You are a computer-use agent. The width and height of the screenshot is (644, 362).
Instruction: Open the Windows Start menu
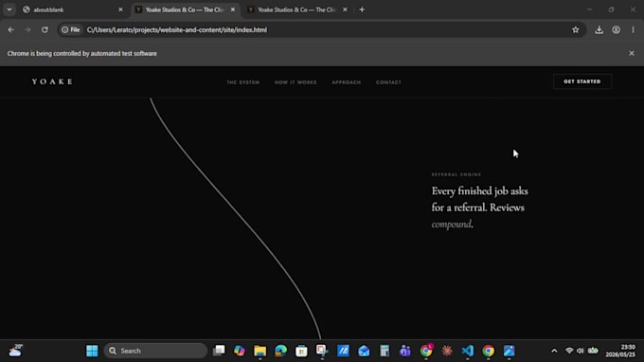92,351
